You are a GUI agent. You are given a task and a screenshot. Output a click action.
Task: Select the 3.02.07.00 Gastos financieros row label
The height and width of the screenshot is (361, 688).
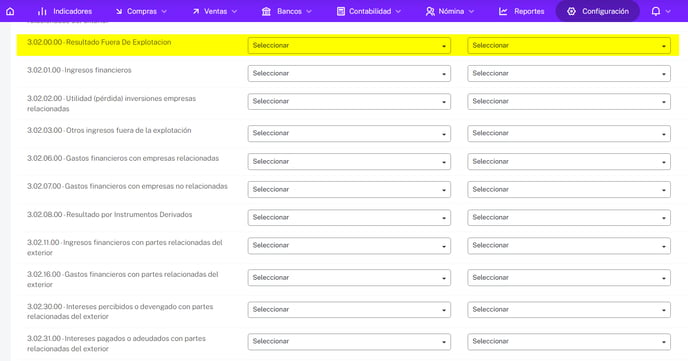coord(127,186)
